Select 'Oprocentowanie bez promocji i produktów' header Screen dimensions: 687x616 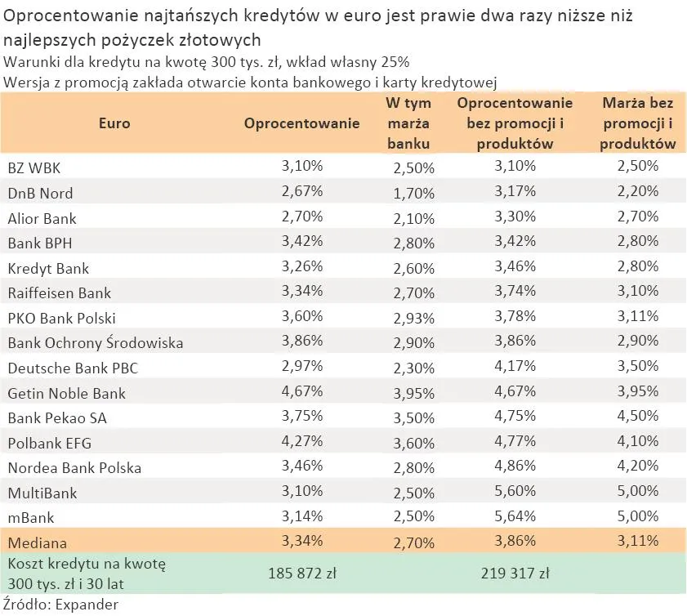pos(515,123)
